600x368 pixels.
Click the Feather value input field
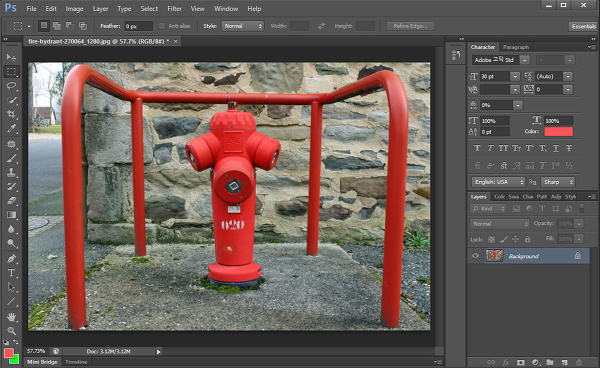point(139,26)
